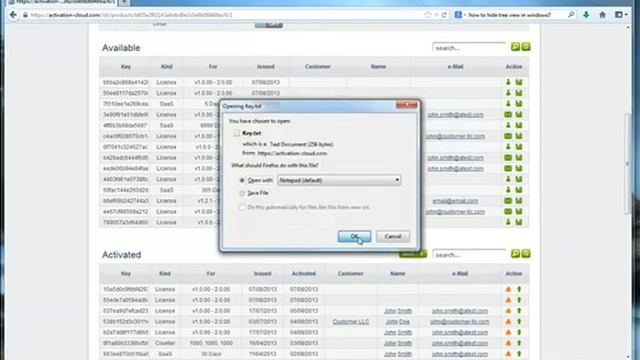Click orange warning icon in row 10a5d0c9fdbf429
The width and height of the screenshot is (640, 360).
[x=508, y=289]
